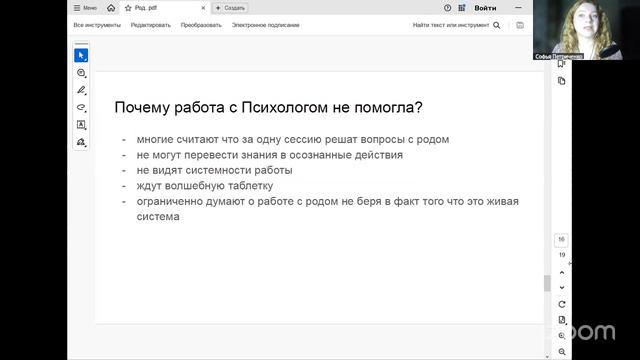Click the line ждут волшебную таблетку

pos(204,186)
